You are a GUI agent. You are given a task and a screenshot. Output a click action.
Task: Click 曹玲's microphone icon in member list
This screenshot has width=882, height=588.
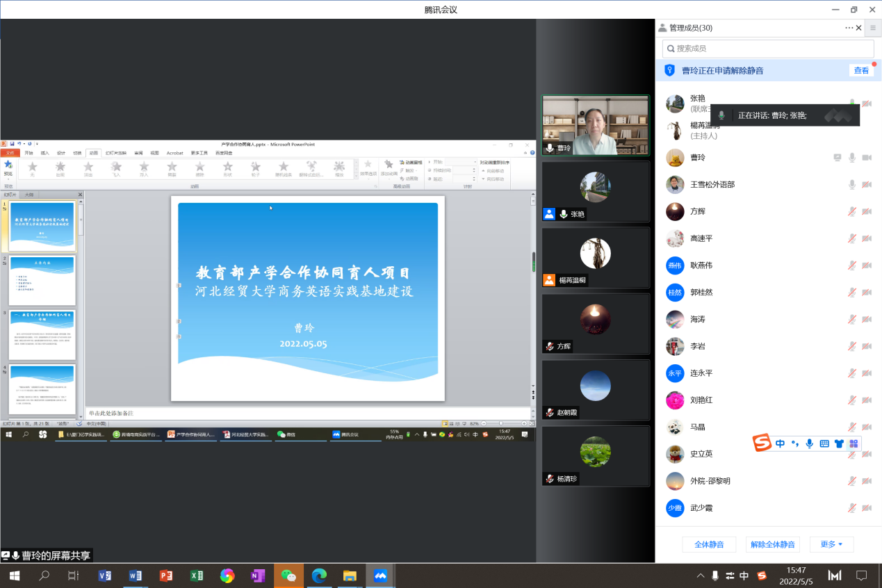pyautogui.click(x=851, y=158)
